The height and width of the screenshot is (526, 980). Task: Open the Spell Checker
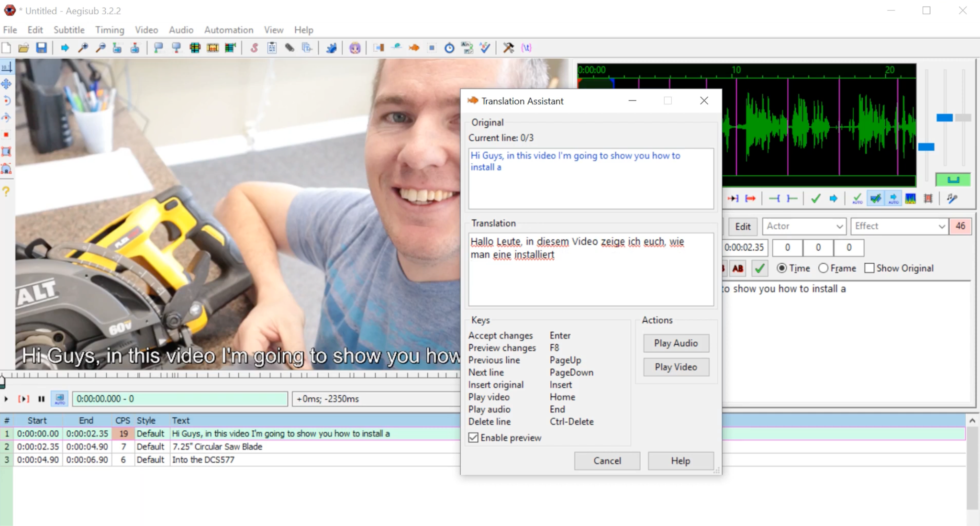pyautogui.click(x=485, y=48)
